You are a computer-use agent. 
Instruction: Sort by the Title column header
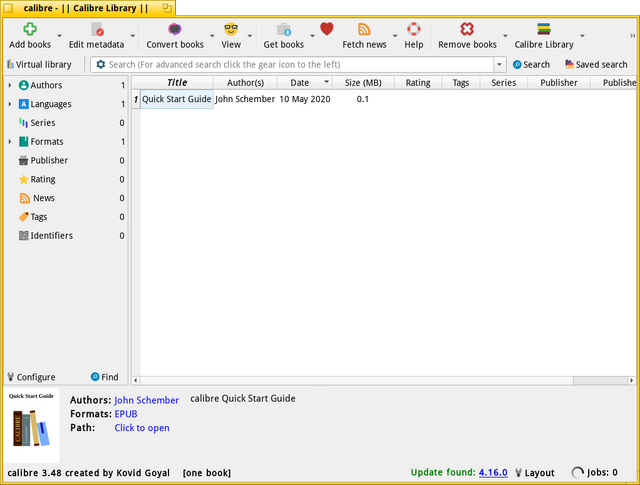pyautogui.click(x=177, y=82)
